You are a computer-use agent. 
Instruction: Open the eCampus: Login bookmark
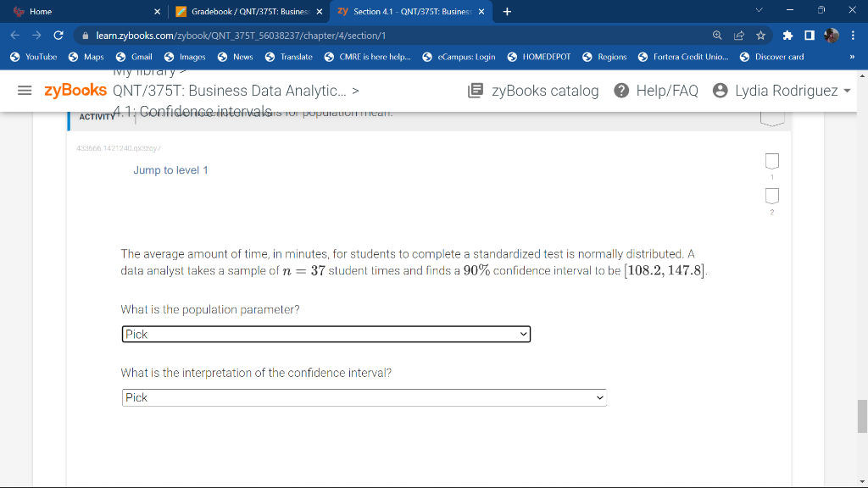click(x=459, y=57)
